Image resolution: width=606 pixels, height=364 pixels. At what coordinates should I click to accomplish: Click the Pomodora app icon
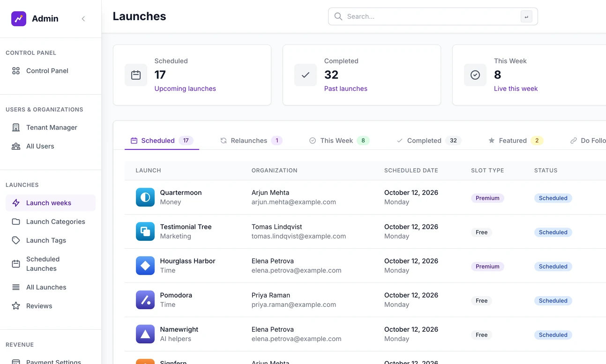(x=145, y=300)
